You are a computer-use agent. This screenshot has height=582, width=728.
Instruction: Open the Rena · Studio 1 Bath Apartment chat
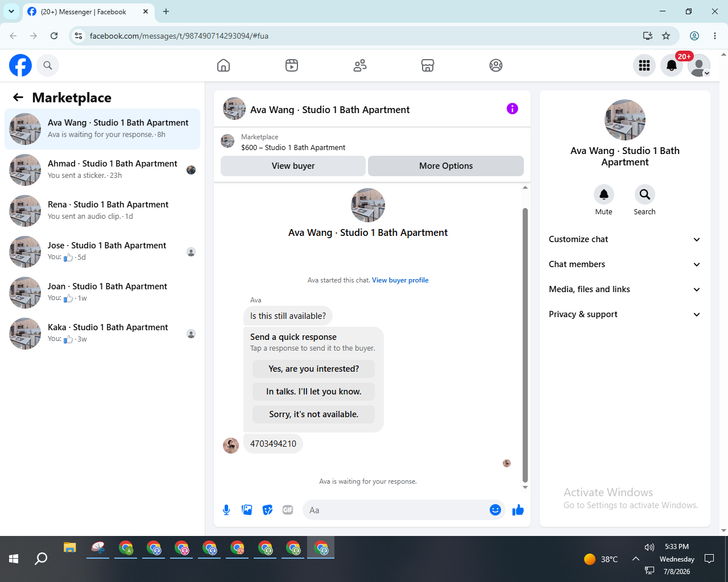(x=102, y=211)
